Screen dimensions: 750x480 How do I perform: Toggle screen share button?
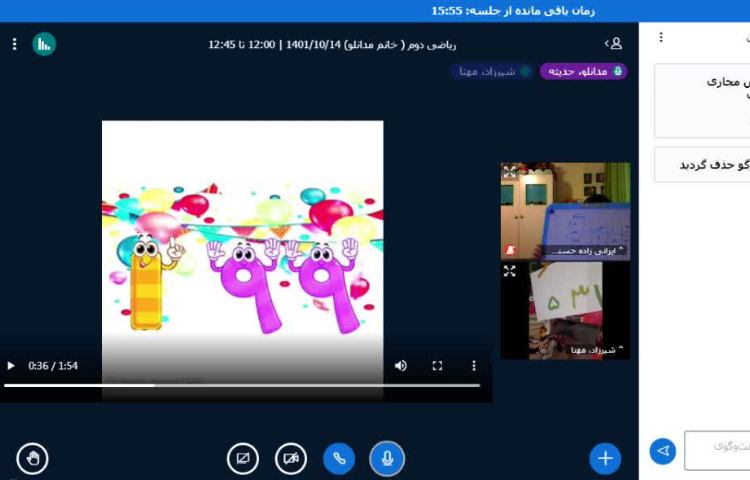pyautogui.click(x=243, y=459)
